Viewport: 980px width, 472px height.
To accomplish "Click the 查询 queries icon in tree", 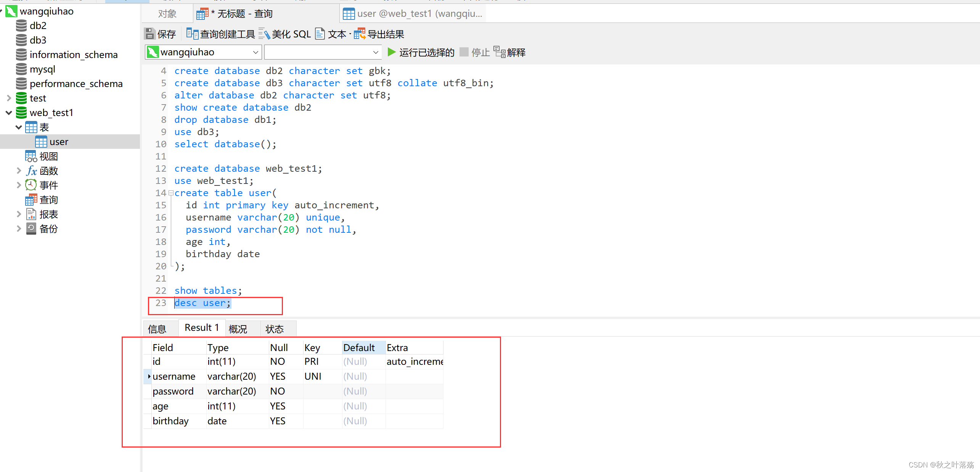I will click(31, 200).
